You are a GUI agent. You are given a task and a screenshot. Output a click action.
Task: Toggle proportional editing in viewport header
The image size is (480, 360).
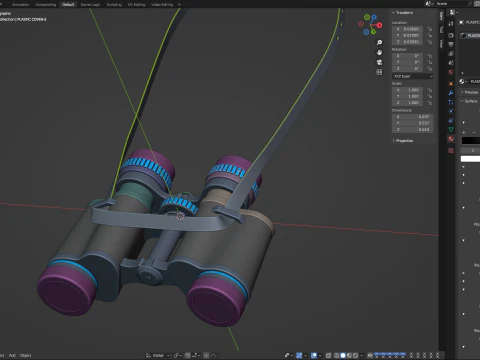(x=206, y=355)
